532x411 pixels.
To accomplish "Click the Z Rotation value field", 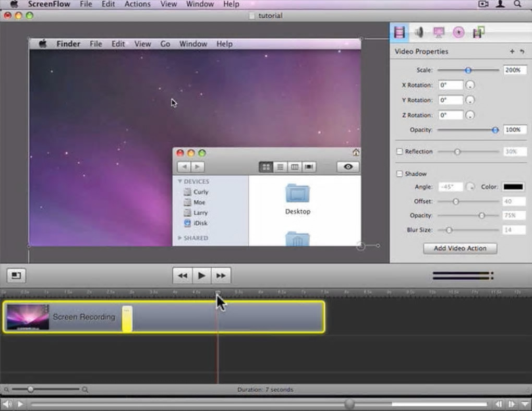I will (451, 115).
